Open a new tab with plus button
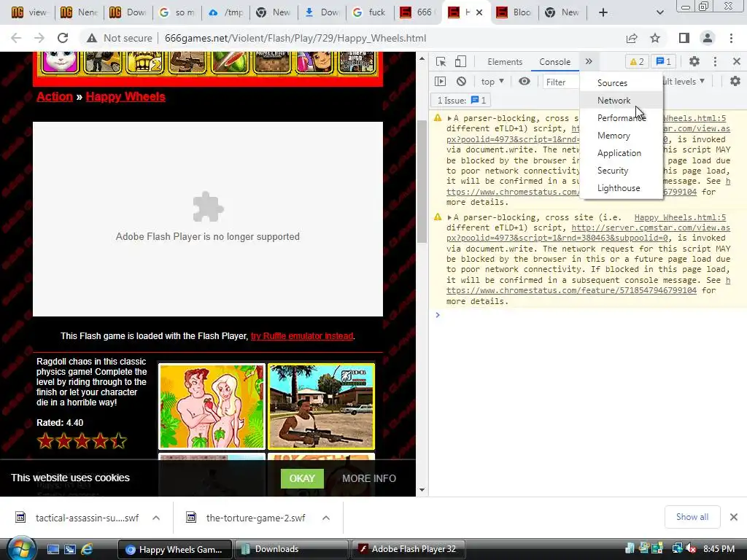The height and width of the screenshot is (560, 747). click(603, 12)
